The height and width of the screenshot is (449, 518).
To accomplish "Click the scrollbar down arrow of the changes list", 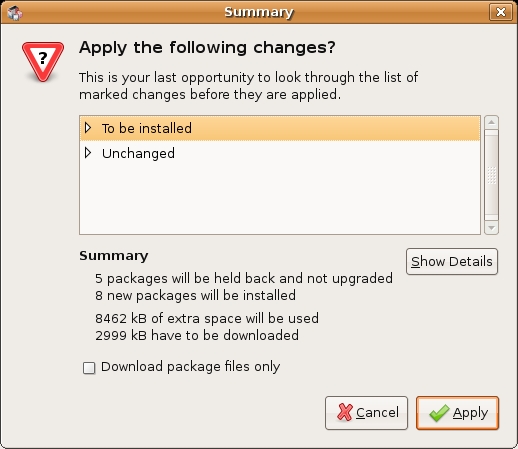I will (491, 228).
